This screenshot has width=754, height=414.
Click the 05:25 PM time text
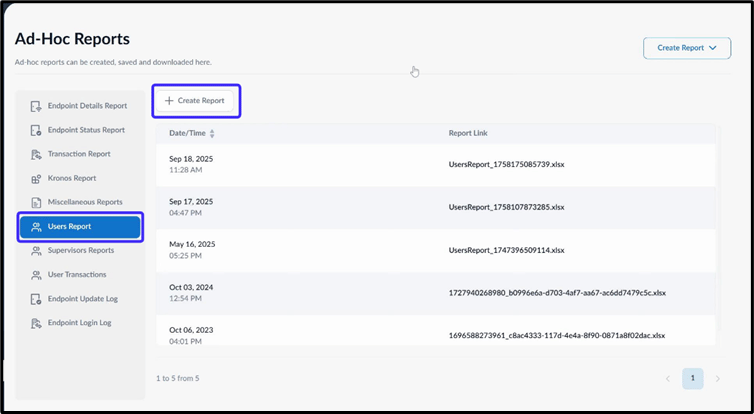coord(186,256)
